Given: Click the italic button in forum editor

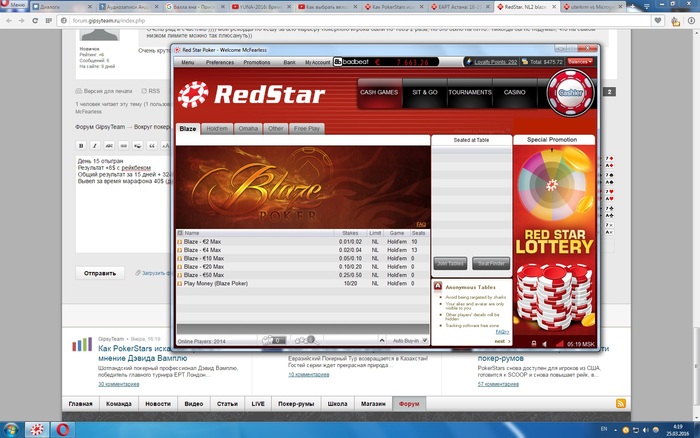Looking at the screenshot, I should coord(95,146).
